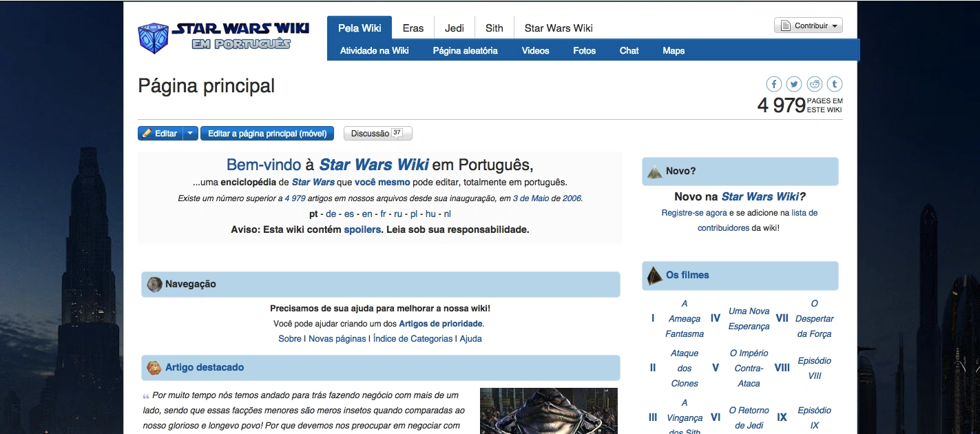The width and height of the screenshot is (980, 434).
Task: Click the Artigo destacado section icon
Action: pyautogui.click(x=155, y=368)
